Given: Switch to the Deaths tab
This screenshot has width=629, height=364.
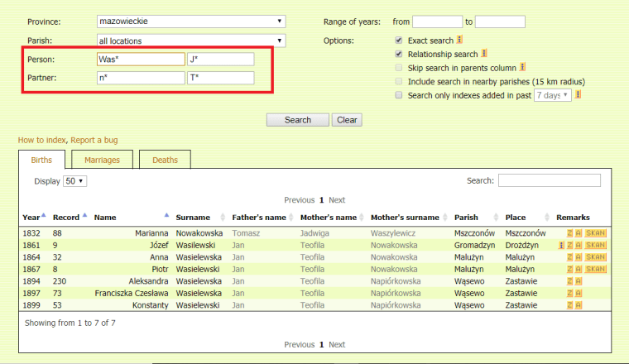Looking at the screenshot, I should coord(165,160).
